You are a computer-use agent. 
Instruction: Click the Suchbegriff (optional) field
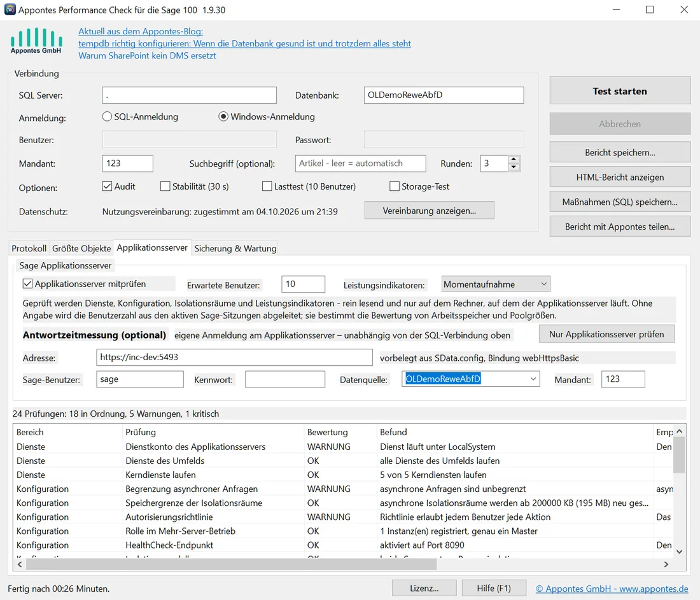pyautogui.click(x=361, y=164)
